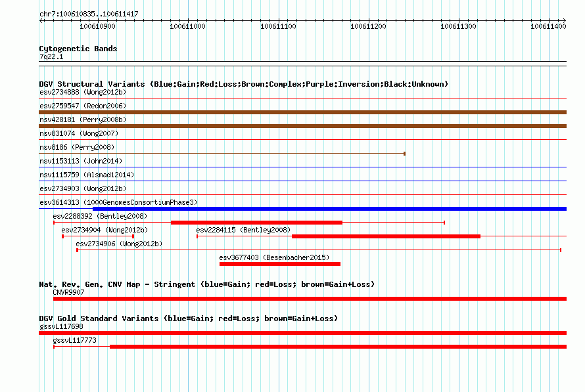Click the esv2284115 (Bentley2008) label

[243, 230]
